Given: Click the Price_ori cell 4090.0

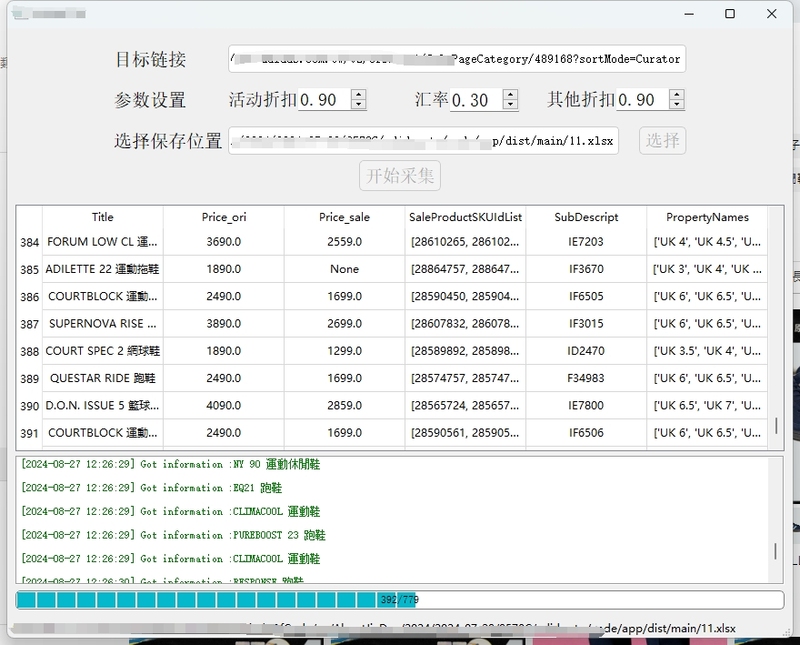Looking at the screenshot, I should [x=223, y=406].
